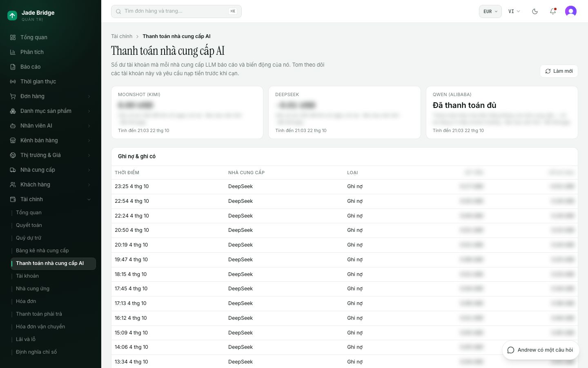
Task: Click the Làm mới refresh button
Action: pyautogui.click(x=559, y=71)
